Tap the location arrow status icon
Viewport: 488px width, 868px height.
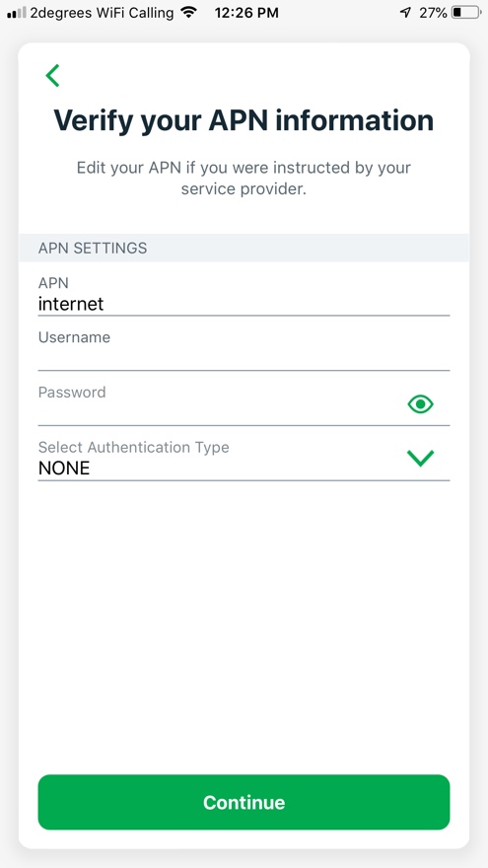pyautogui.click(x=405, y=13)
